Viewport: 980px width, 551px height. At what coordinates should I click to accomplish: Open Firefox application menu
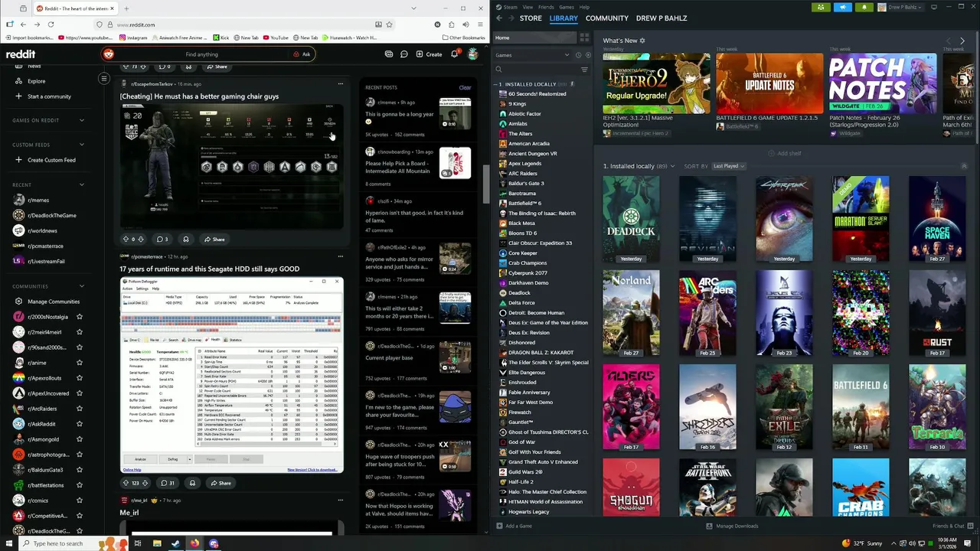(479, 24)
